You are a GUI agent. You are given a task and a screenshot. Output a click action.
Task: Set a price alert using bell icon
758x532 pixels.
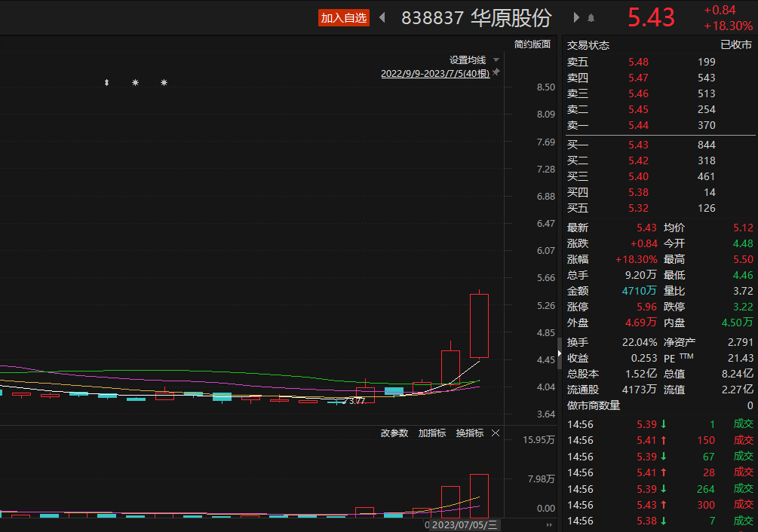tap(591, 18)
